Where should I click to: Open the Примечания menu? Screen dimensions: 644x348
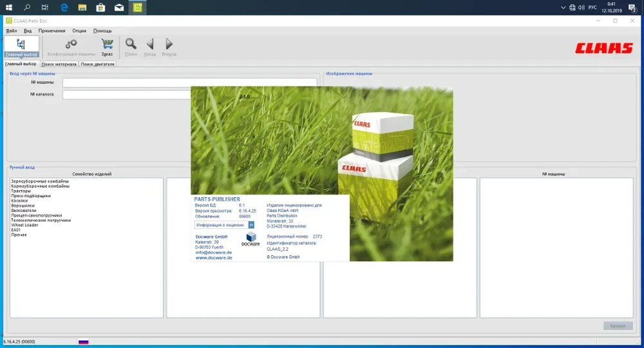[x=52, y=31]
